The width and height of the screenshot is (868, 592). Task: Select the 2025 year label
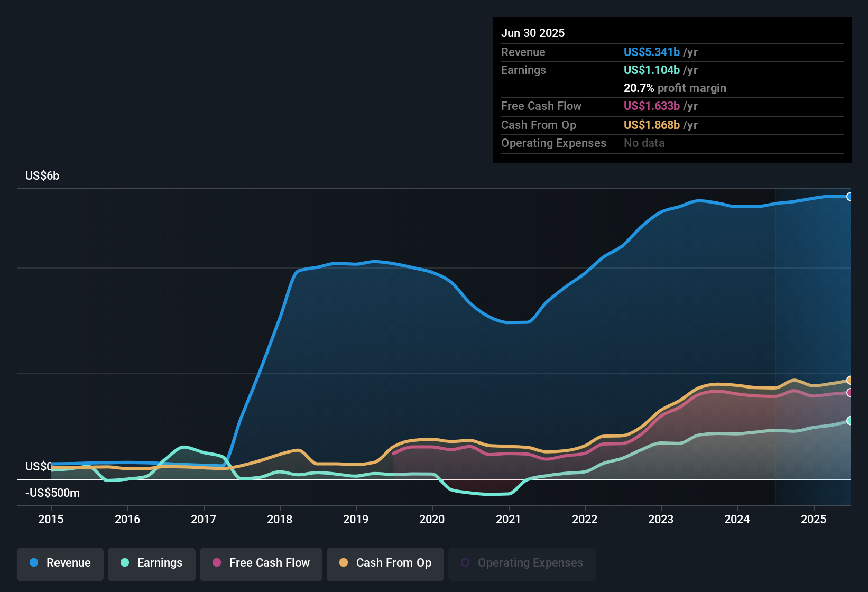(x=814, y=520)
